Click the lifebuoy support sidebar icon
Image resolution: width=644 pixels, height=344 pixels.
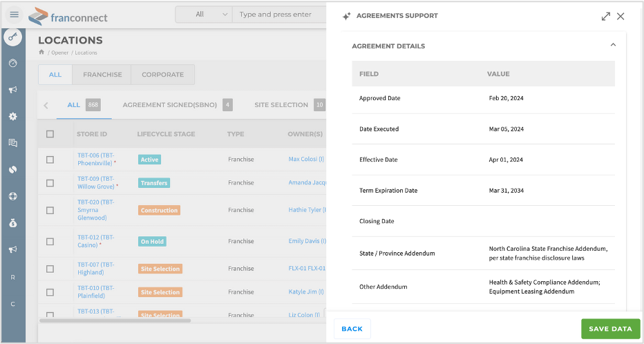click(x=12, y=196)
